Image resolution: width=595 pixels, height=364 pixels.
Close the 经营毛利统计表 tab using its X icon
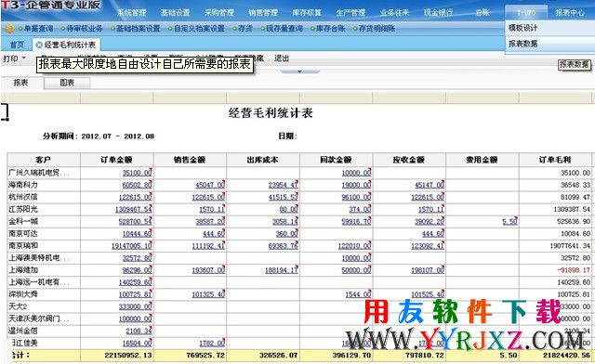39,45
